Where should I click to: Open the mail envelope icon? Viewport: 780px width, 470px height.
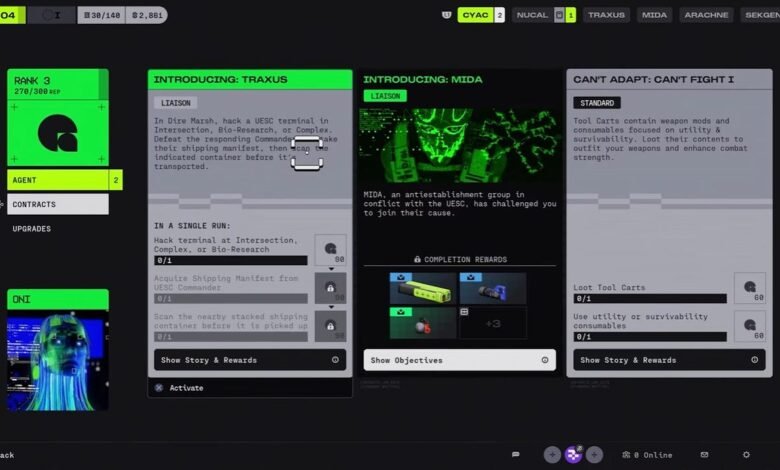(x=704, y=455)
